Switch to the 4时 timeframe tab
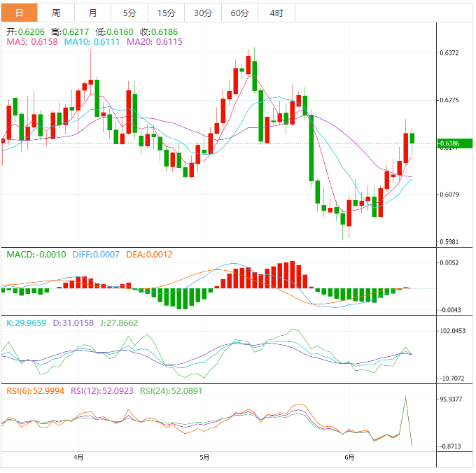This screenshot has height=473, width=476. pos(276,13)
